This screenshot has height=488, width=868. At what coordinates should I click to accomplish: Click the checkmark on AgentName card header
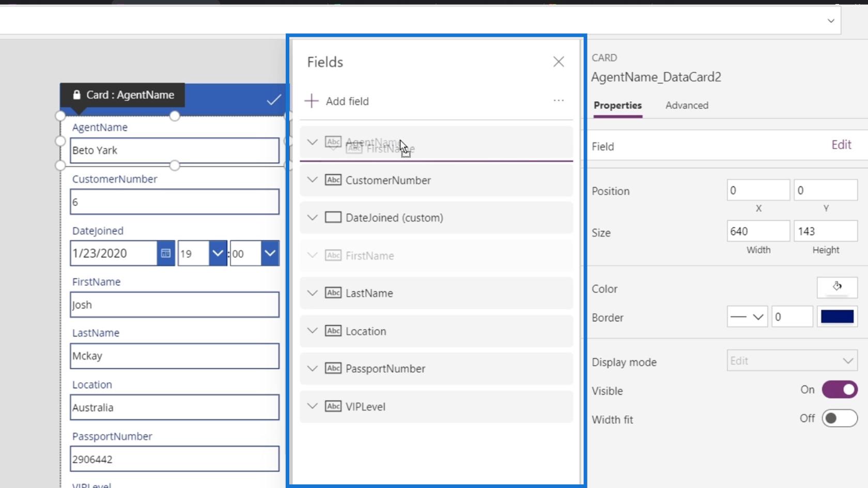click(x=274, y=100)
